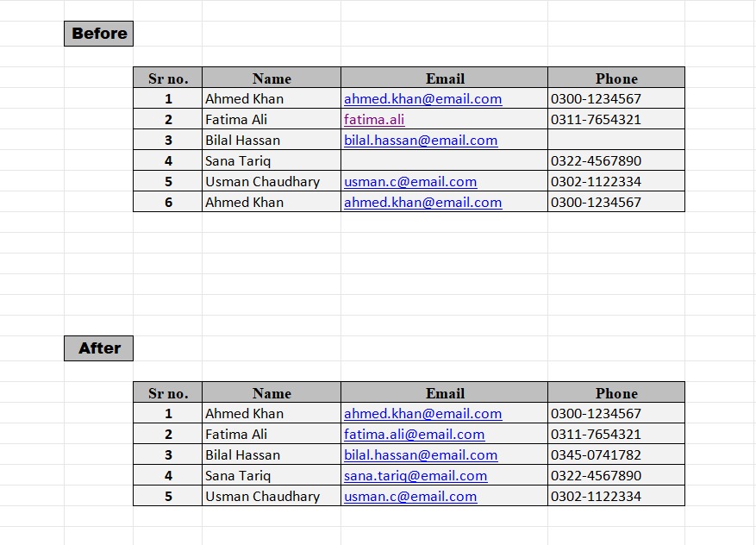The width and height of the screenshot is (756, 545).
Task: Open ahmed.khan@email.com link in Before row 6
Action: (x=423, y=203)
